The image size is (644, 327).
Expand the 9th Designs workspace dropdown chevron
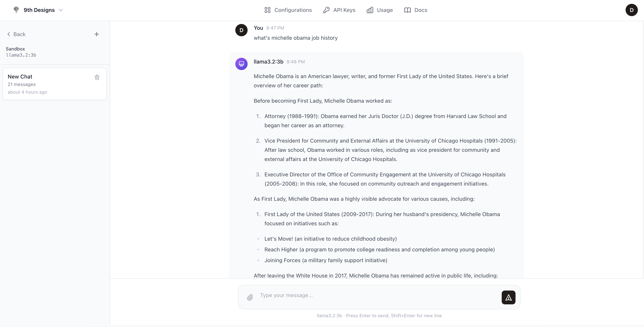pos(61,10)
